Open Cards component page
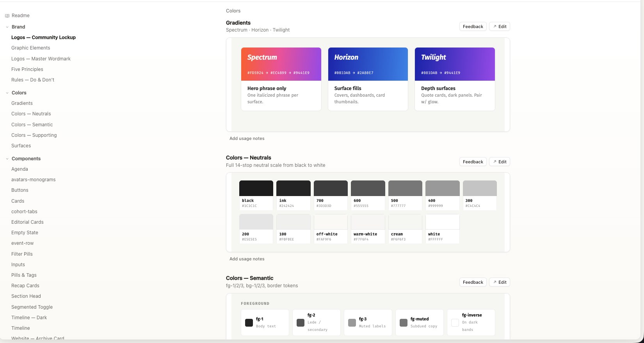 click(18, 201)
